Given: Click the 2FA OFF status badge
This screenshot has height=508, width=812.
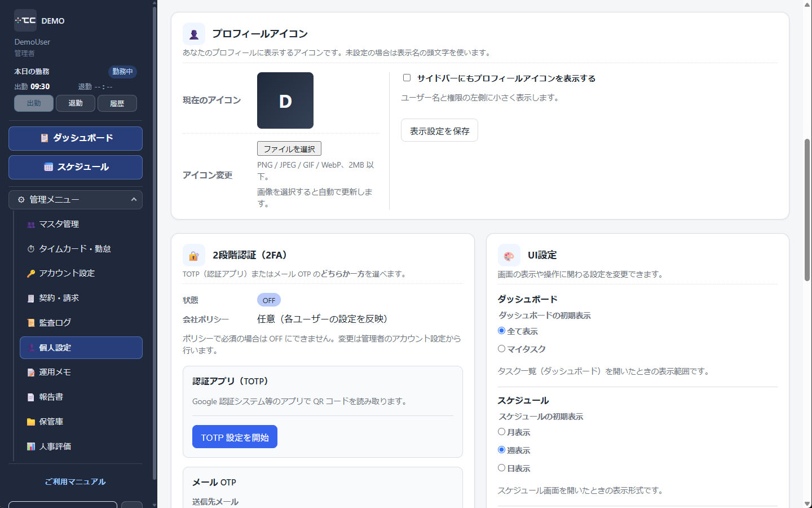Looking at the screenshot, I should (269, 300).
